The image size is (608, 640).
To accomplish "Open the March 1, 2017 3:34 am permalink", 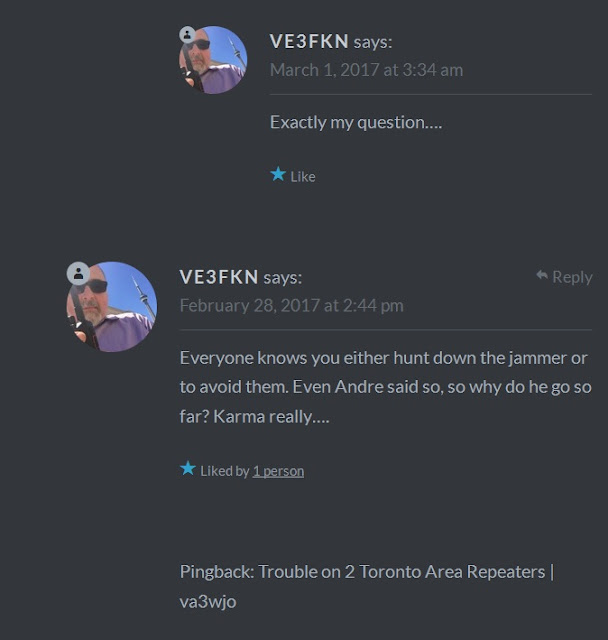I will tap(366, 70).
